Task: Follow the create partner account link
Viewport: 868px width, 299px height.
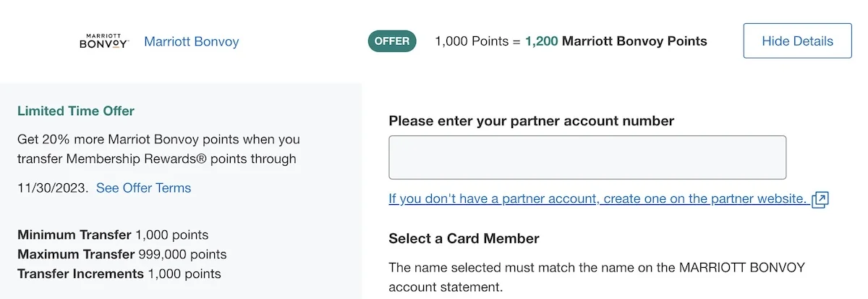Action: coord(597,198)
